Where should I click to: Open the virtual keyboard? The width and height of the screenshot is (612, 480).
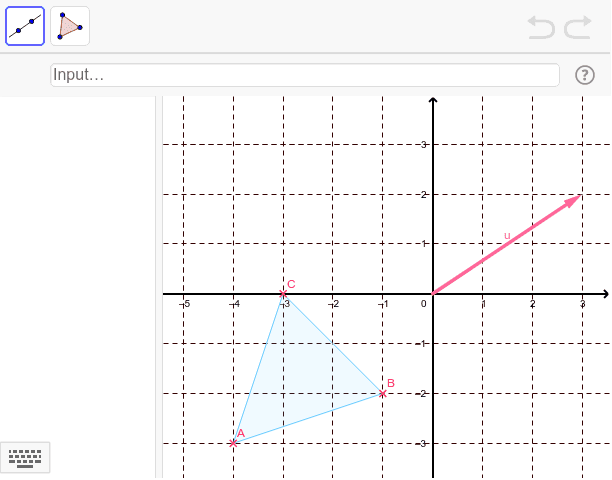[x=25, y=458]
